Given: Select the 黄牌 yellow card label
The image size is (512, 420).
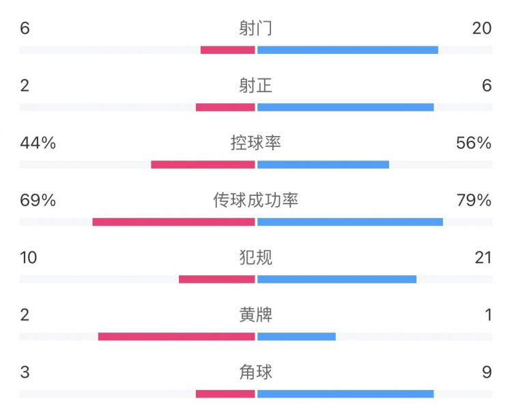Looking at the screenshot, I should (256, 315).
